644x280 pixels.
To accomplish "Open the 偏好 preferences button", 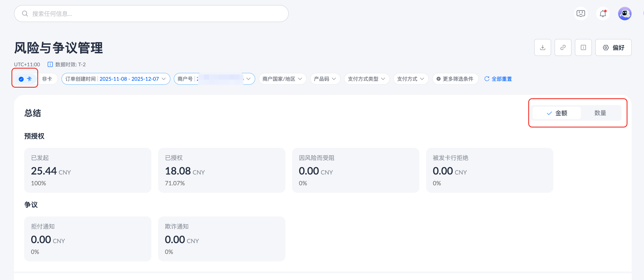I will click(x=613, y=47).
